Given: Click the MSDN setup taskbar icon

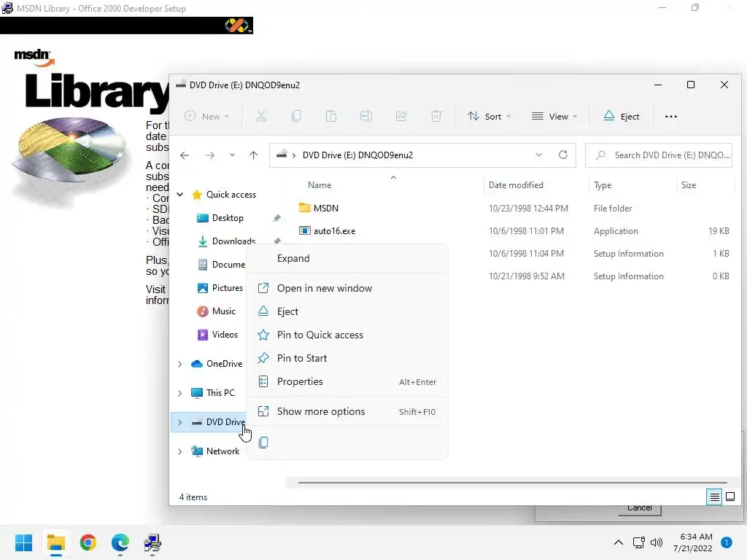Looking at the screenshot, I should pos(152,542).
